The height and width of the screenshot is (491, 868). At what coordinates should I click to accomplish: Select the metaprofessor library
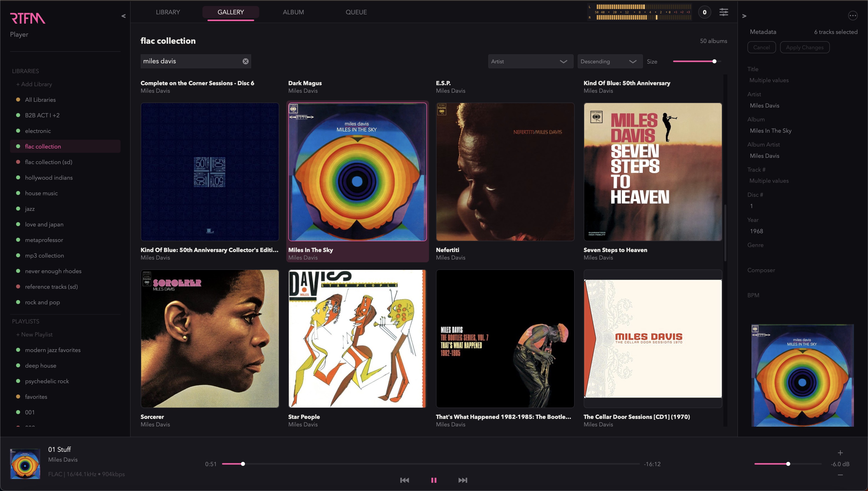tap(65, 240)
